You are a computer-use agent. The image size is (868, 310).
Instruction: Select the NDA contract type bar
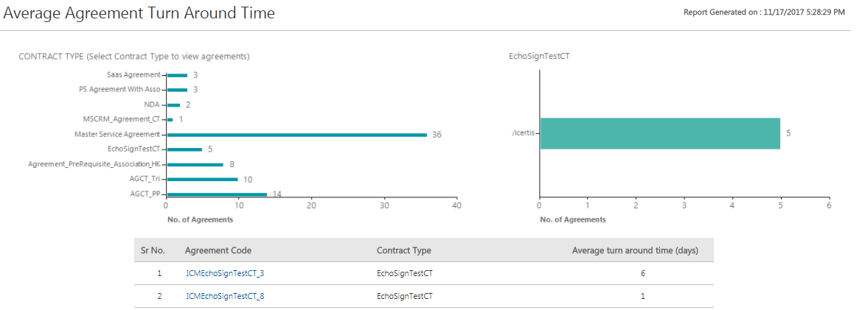click(x=173, y=105)
